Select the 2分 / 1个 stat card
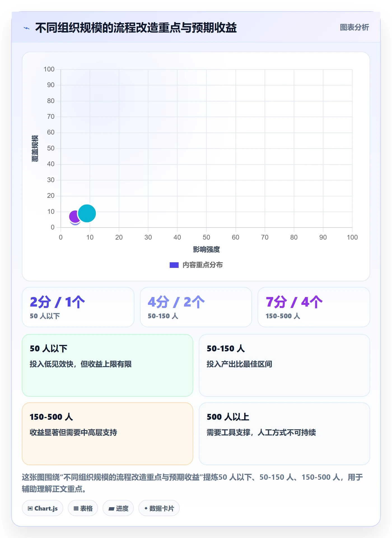This screenshot has height=538, width=392. tap(78, 307)
